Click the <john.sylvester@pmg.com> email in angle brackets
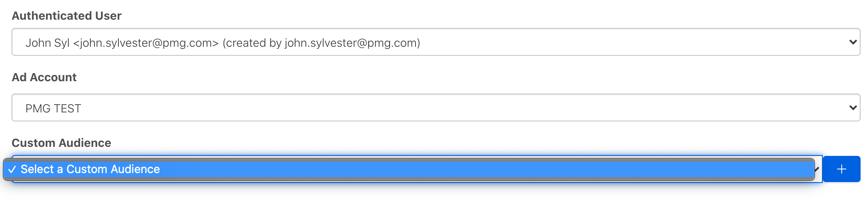The width and height of the screenshot is (868, 201). (146, 43)
